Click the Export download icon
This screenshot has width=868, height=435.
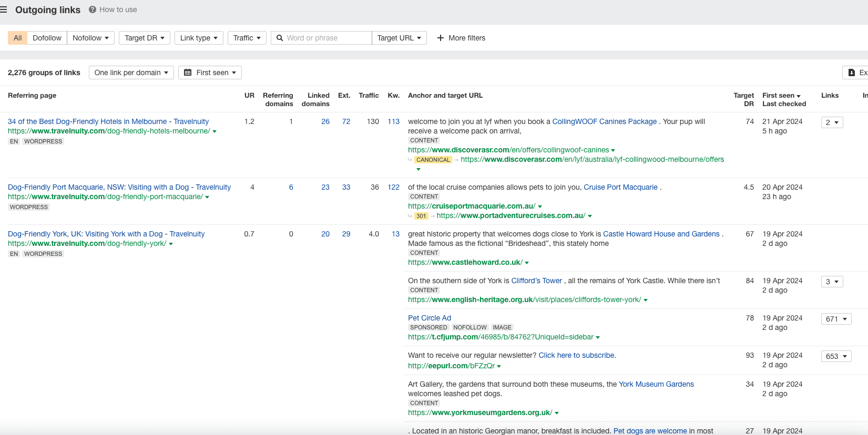coord(852,72)
